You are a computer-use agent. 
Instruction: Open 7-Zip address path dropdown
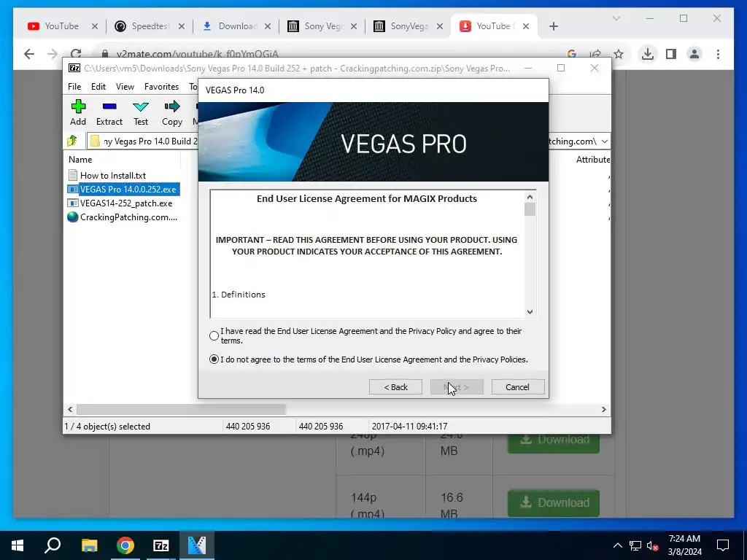tap(605, 141)
